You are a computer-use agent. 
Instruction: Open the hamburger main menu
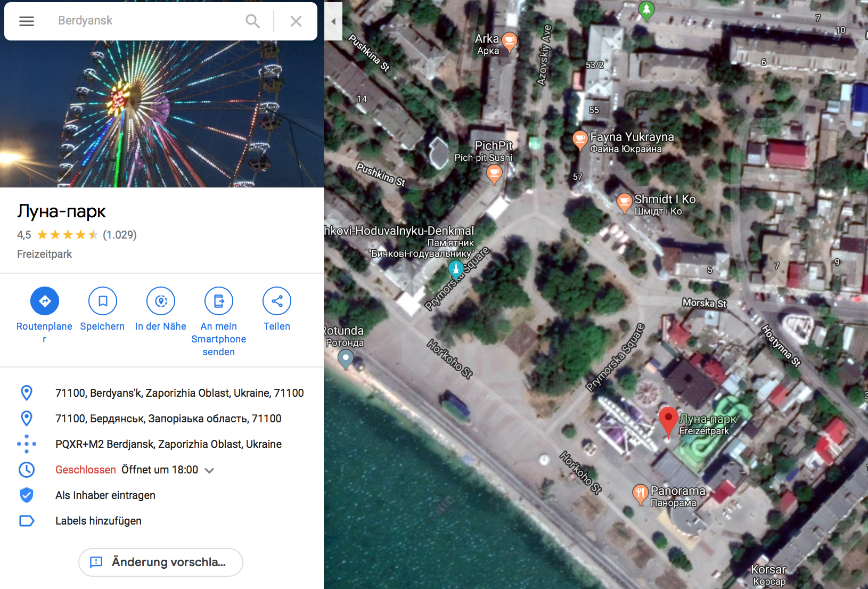click(x=27, y=21)
